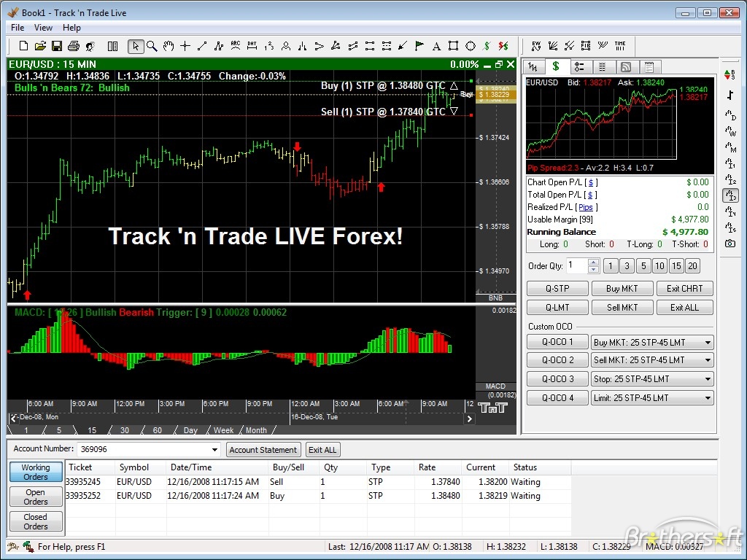Toggle intraday I4 sidebar button
The width and height of the screenshot is (747, 560).
point(729,211)
